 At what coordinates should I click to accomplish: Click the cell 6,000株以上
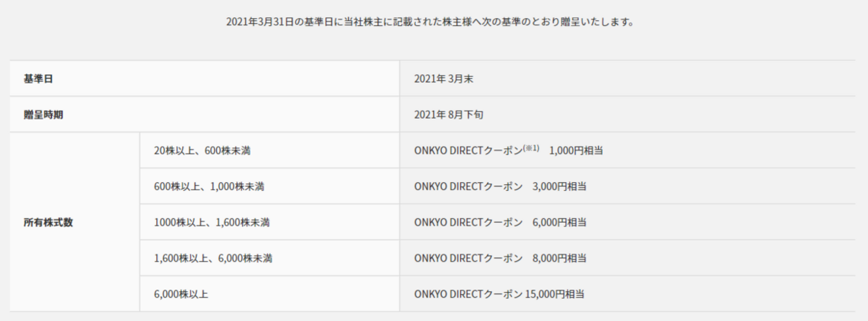point(269,294)
